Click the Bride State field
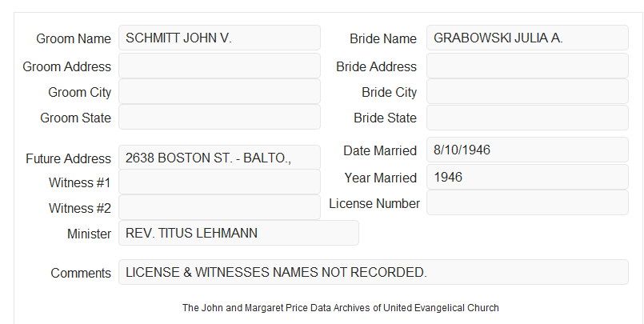The width and height of the screenshot is (644, 324). [x=527, y=118]
